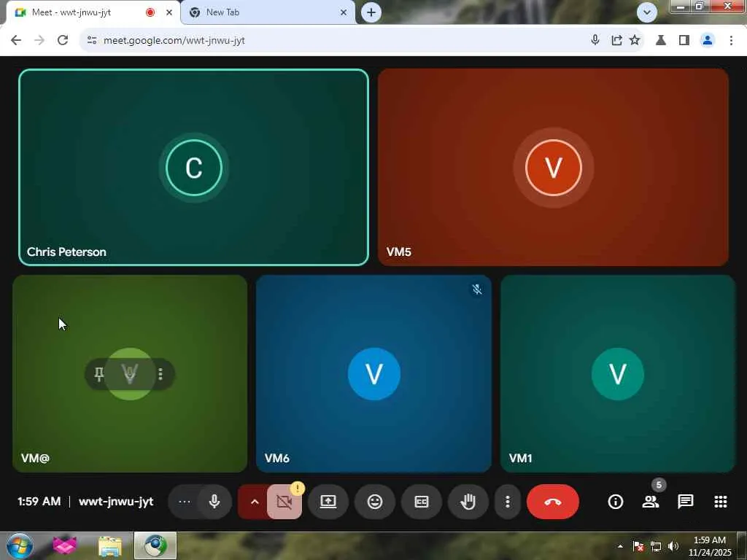The image size is (747, 560).
Task: Click the taskbar clock 1:59 AM
Action: pos(709,540)
